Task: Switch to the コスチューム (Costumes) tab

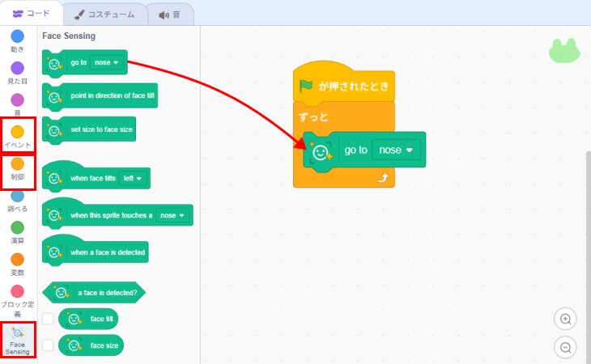Action: (106, 14)
